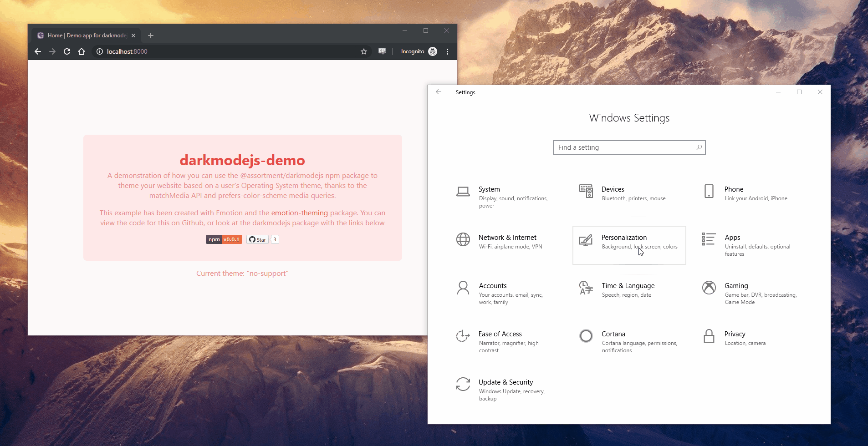Click the Chrome home button
The image size is (868, 446).
(x=82, y=51)
